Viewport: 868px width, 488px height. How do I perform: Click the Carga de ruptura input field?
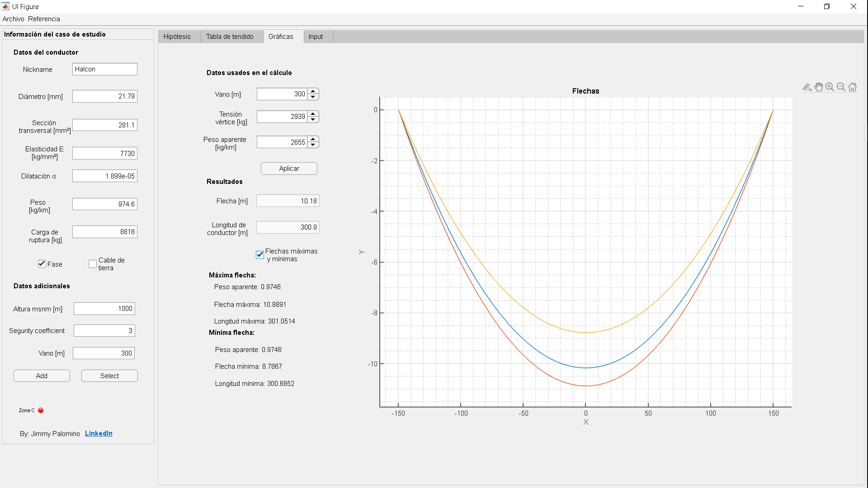click(105, 232)
